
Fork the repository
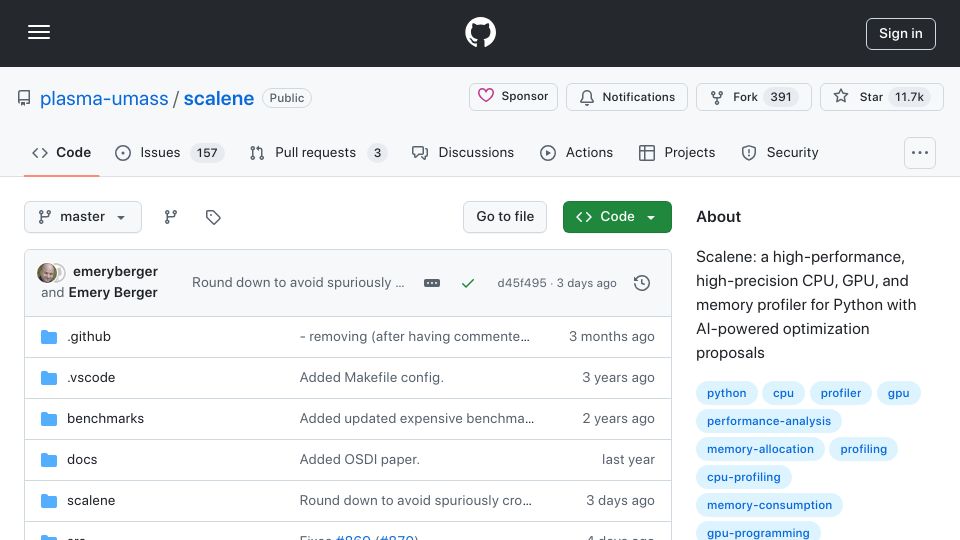point(754,97)
